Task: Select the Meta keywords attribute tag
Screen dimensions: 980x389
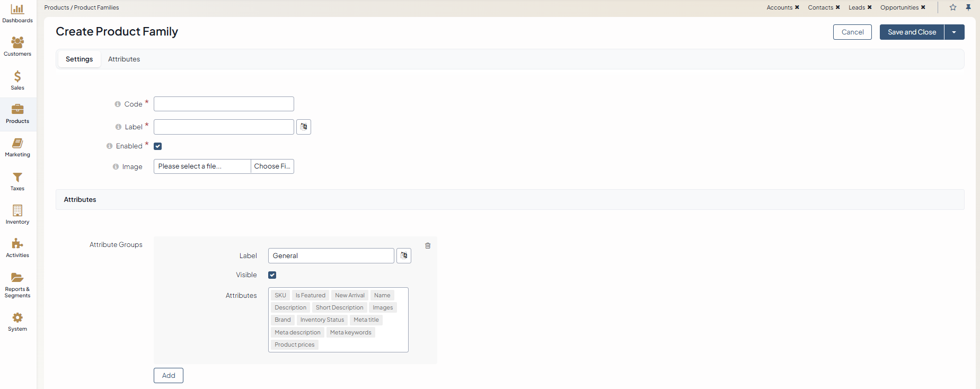Action: coord(351,333)
